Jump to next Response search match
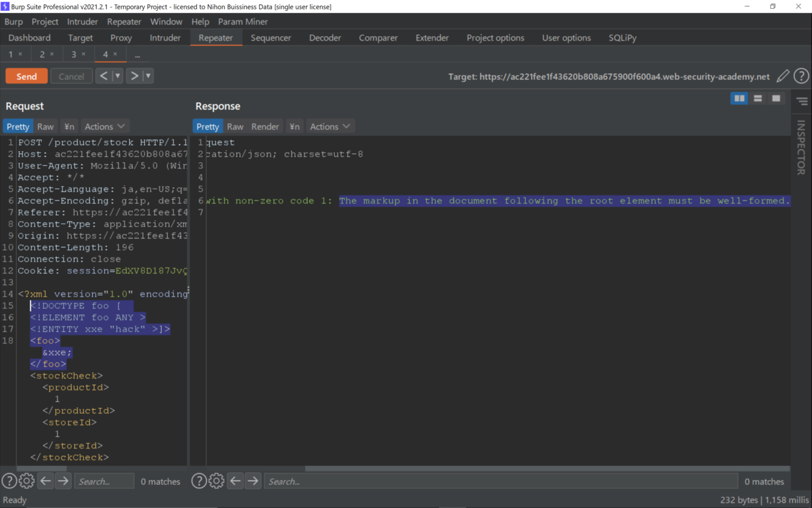812x508 pixels. [x=252, y=481]
